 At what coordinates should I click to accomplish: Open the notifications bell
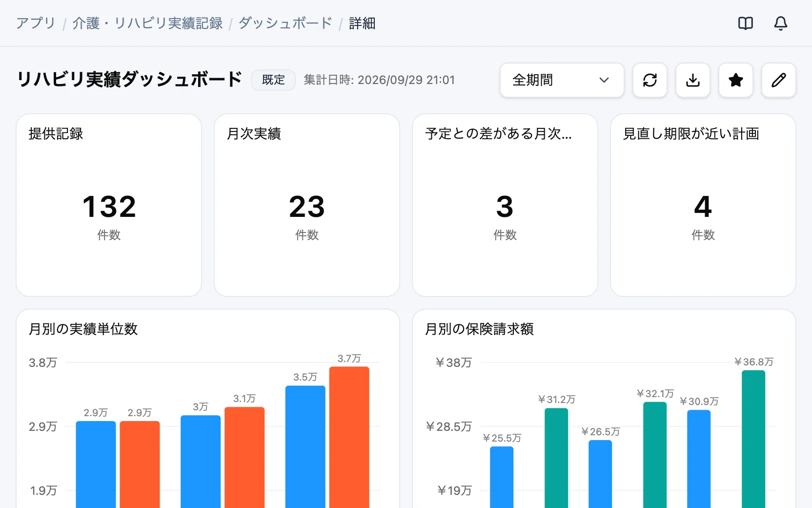[x=780, y=23]
